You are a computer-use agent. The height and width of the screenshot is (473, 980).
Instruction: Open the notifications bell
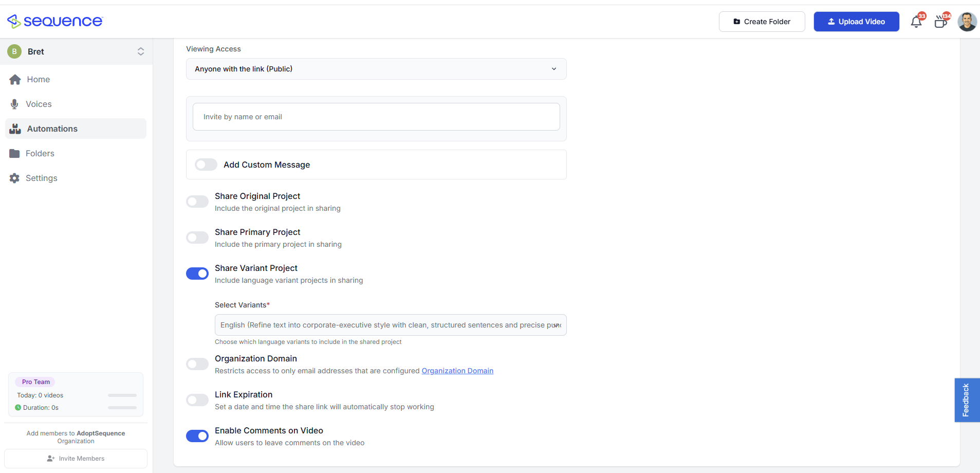[x=916, y=22]
